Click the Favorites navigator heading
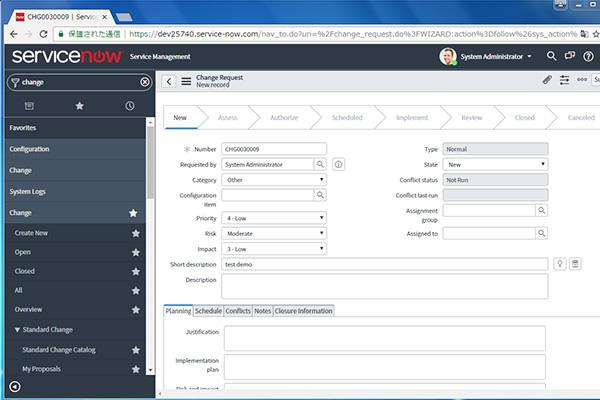The width and height of the screenshot is (600, 400). (x=23, y=128)
